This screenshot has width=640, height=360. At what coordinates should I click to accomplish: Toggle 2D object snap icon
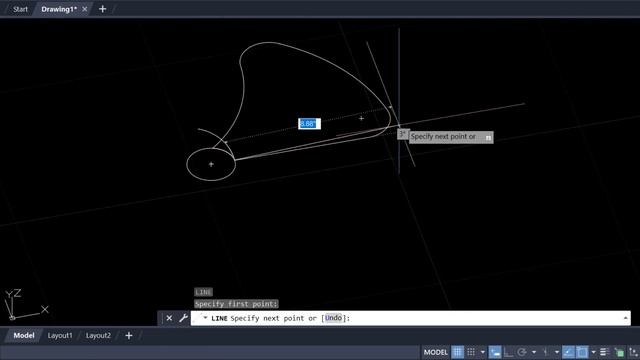coord(582,352)
